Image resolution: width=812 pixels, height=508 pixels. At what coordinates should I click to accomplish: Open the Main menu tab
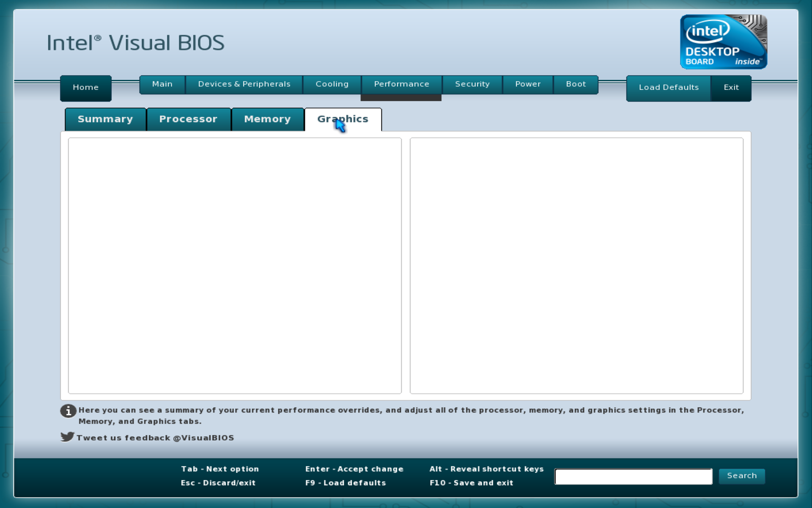click(162, 84)
